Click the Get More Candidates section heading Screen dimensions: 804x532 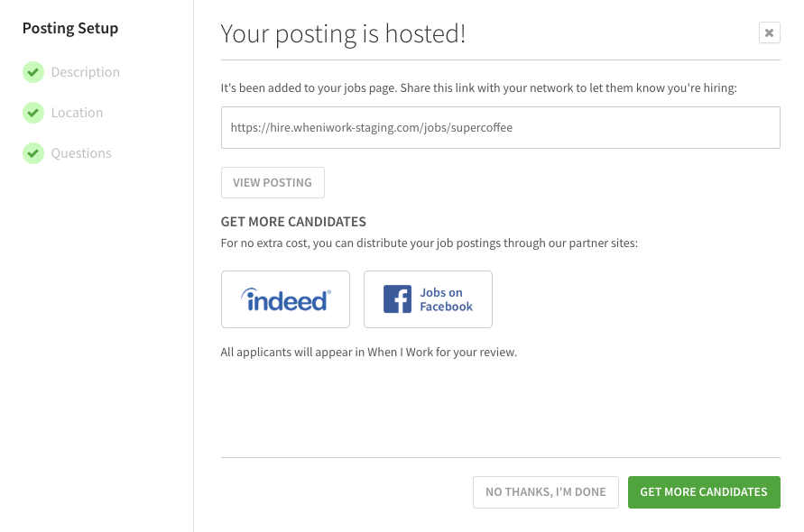[293, 222]
